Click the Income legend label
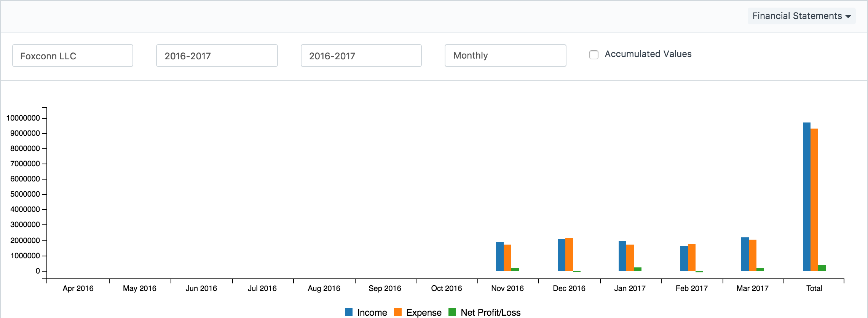 coord(372,312)
